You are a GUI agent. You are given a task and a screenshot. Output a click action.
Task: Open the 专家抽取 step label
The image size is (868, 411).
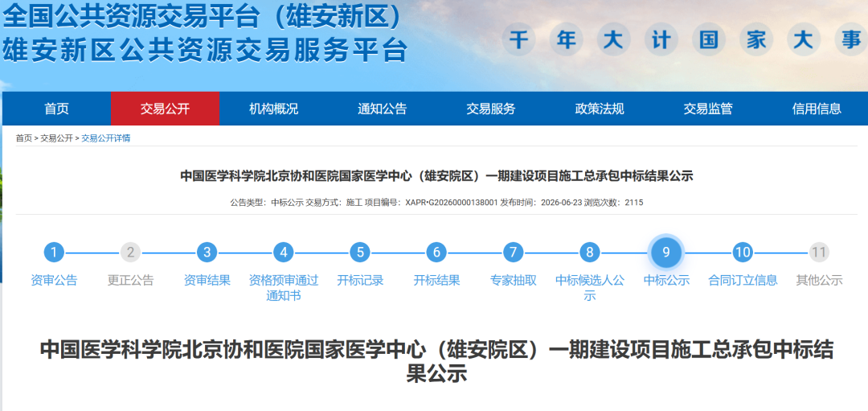click(x=513, y=280)
